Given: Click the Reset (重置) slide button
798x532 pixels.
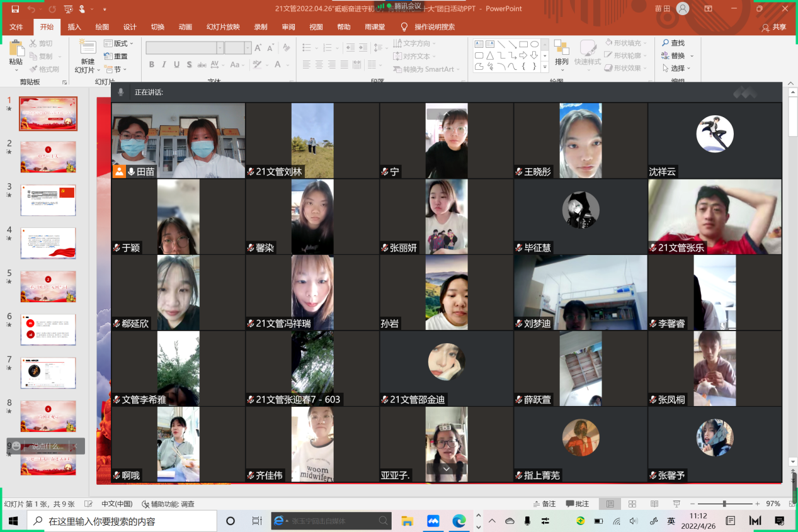Looking at the screenshot, I should coord(116,56).
